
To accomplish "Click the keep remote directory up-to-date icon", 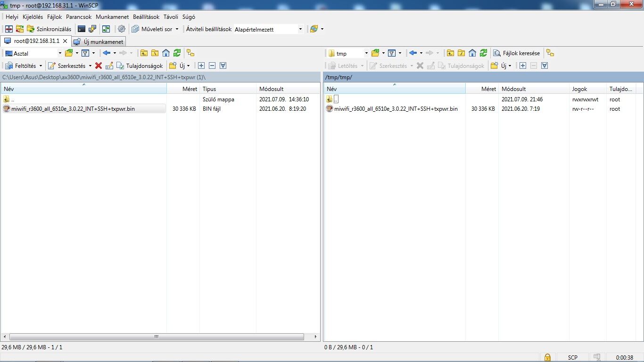I will 106,29.
